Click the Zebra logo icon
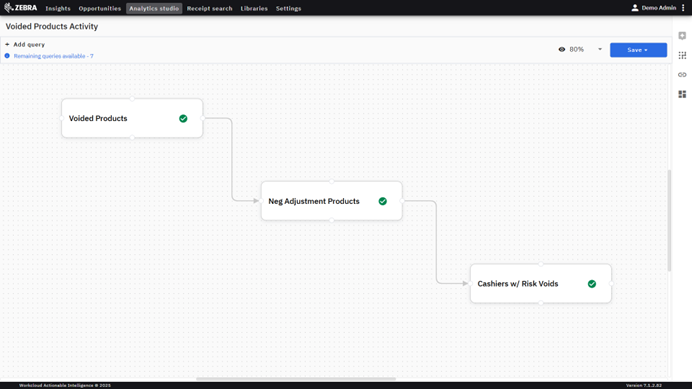This screenshot has width=692, height=389. point(8,8)
